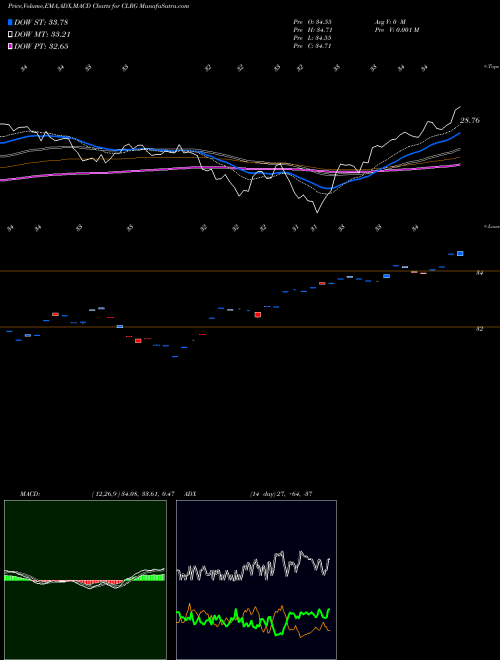
Task: Click the lowest blue candle in the price chart
Action: point(175,357)
